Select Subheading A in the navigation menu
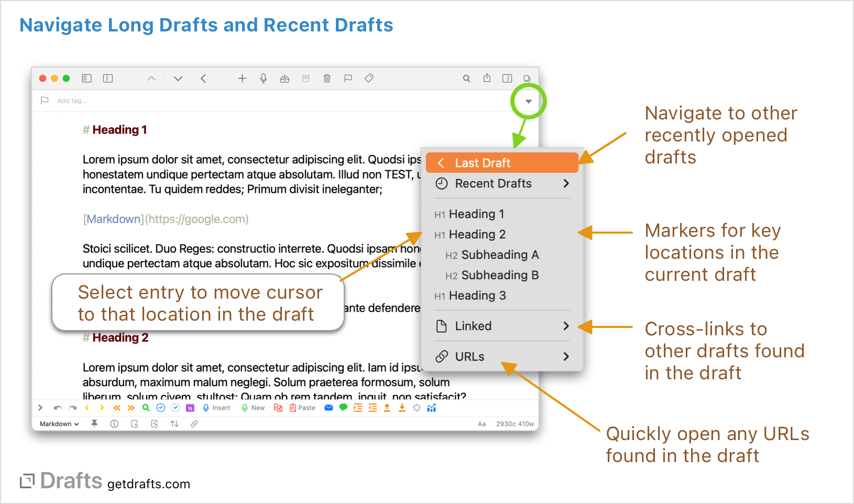 click(x=499, y=255)
